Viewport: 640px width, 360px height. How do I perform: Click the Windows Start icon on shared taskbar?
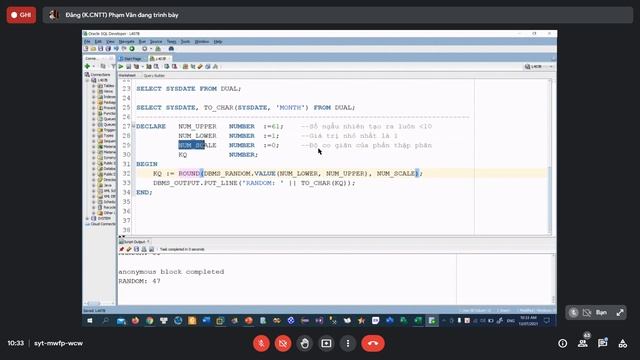tap(90, 321)
